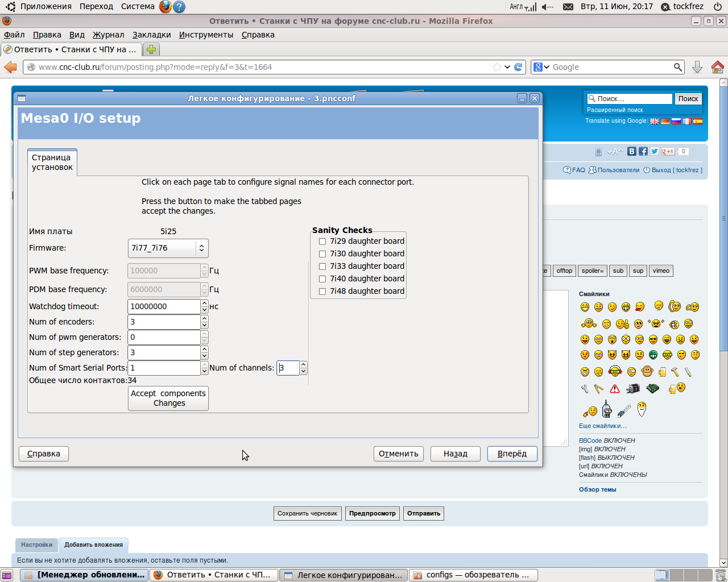Click the power icon in the top panel
728x582 pixels.
tap(718, 7)
